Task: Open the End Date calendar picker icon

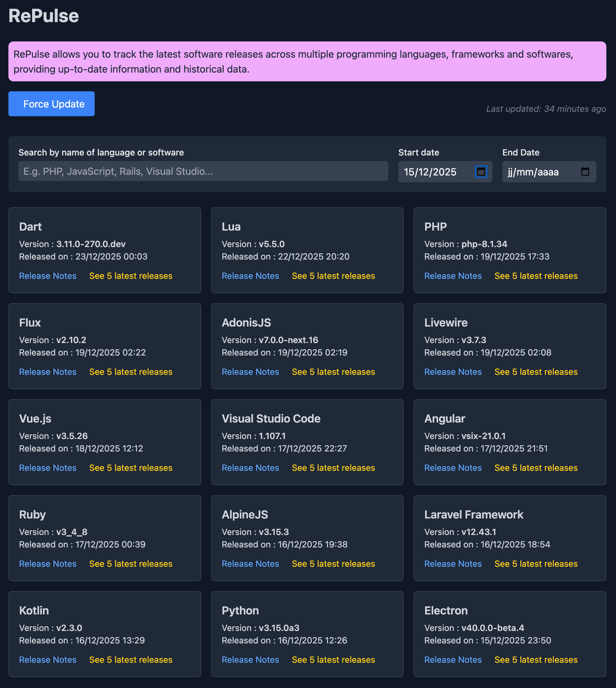Action: click(585, 172)
